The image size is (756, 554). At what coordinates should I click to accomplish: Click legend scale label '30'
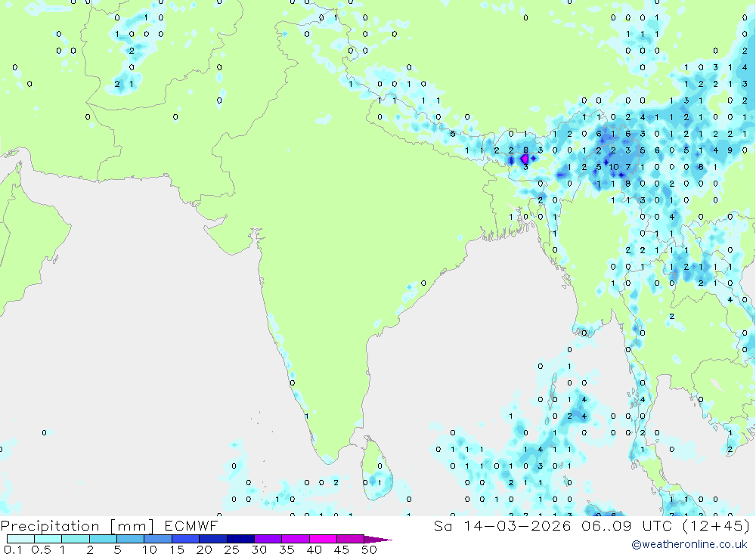(x=259, y=549)
